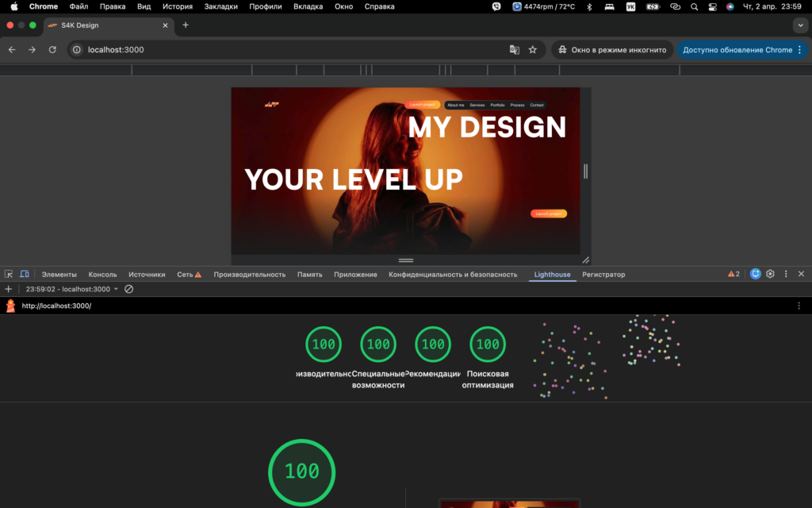
Task: Open the Справка menu
Action: 379,6
